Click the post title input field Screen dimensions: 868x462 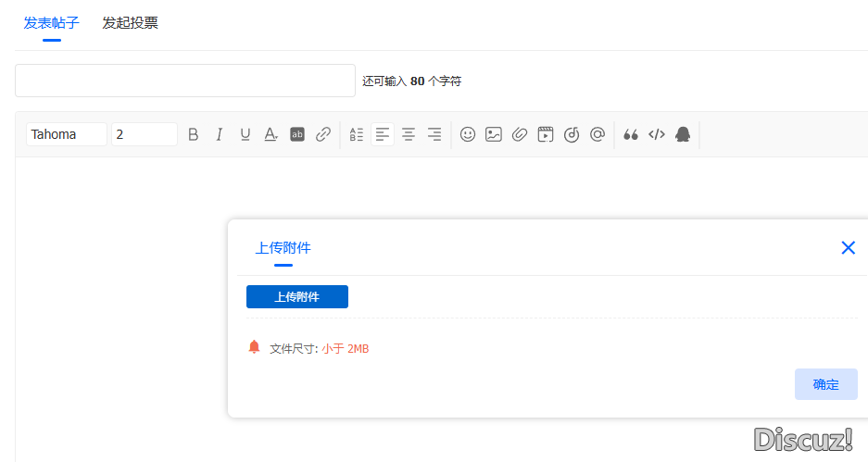[x=185, y=81]
